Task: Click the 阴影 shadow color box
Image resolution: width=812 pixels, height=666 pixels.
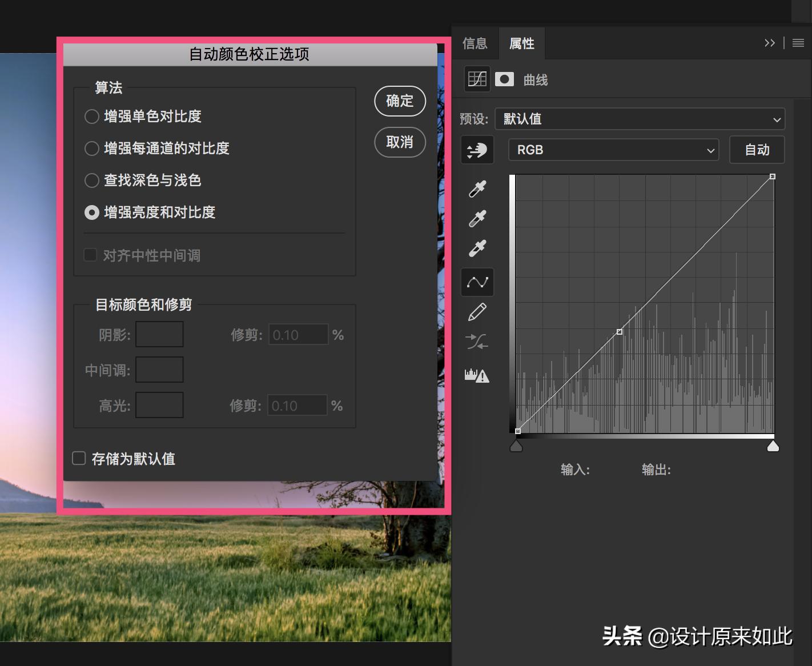Action: pos(159,334)
